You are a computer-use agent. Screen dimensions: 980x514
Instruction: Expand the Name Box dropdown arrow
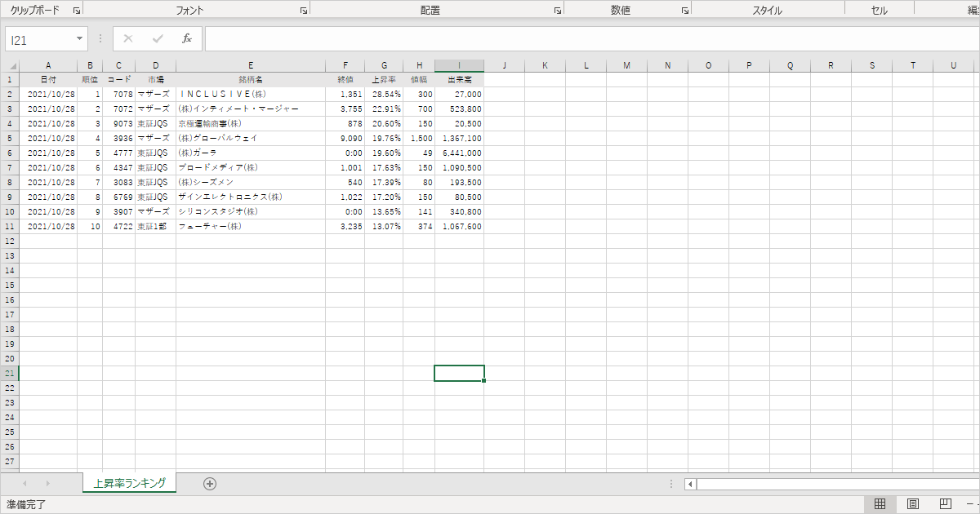point(79,38)
